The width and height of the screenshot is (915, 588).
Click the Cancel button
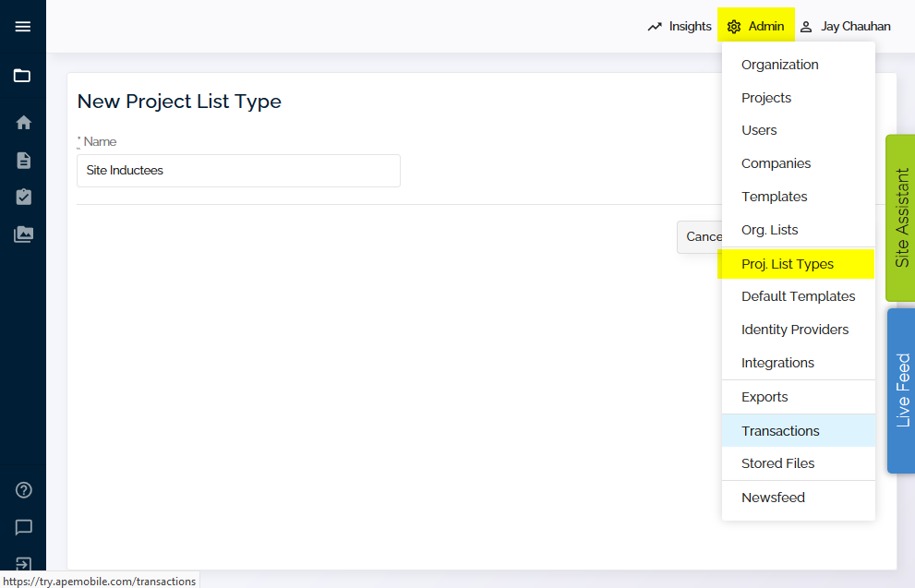click(x=700, y=237)
